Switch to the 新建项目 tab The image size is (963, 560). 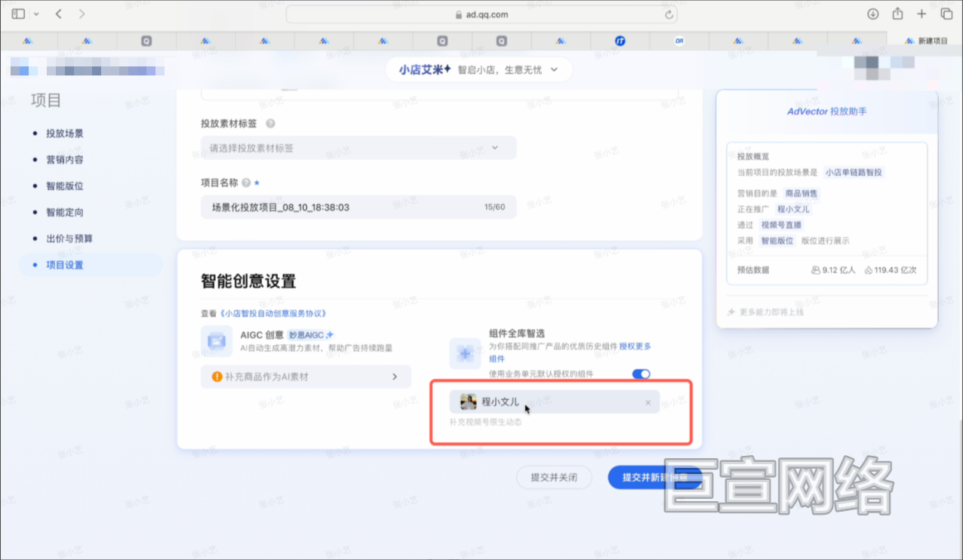(925, 41)
